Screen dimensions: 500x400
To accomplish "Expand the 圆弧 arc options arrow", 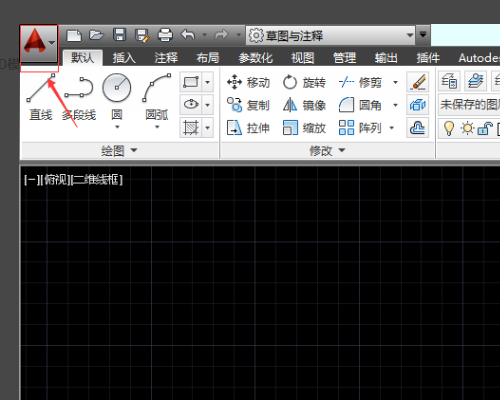I will 157,127.
